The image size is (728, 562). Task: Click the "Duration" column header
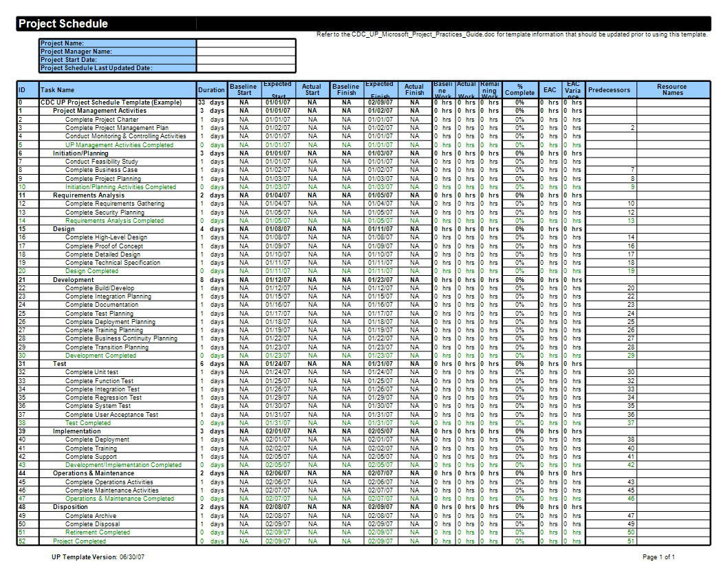click(211, 90)
